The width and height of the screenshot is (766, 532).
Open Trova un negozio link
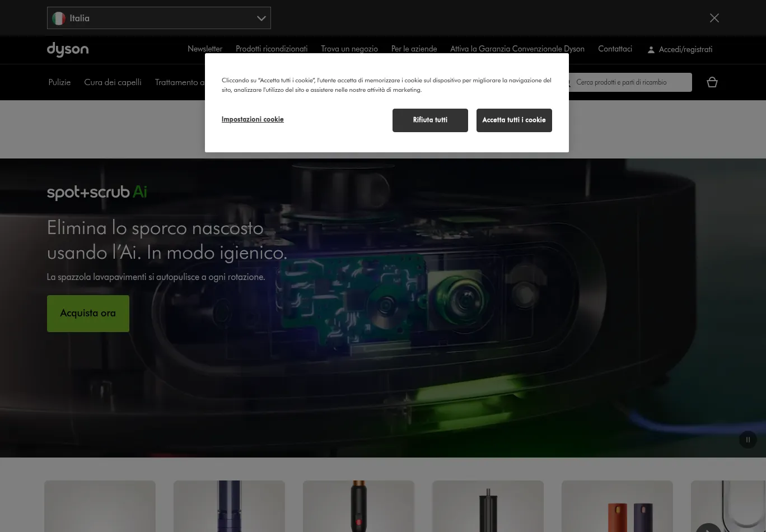coord(349,49)
